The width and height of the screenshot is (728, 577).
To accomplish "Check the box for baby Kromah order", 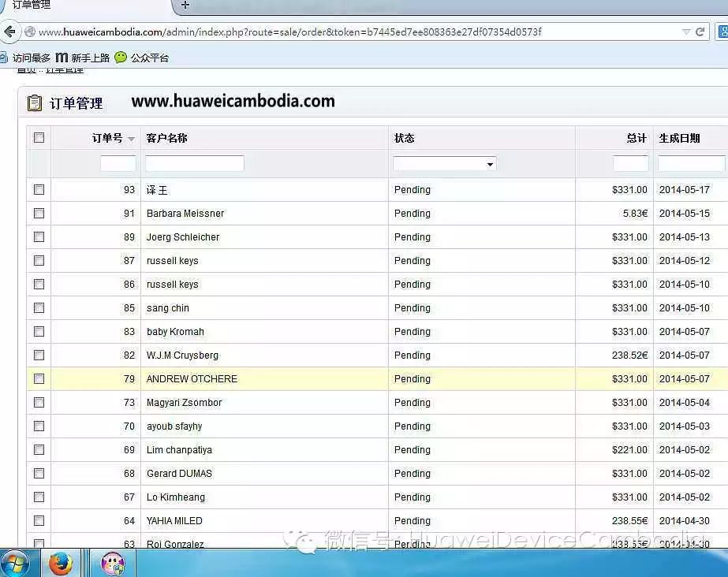I will click(x=39, y=331).
